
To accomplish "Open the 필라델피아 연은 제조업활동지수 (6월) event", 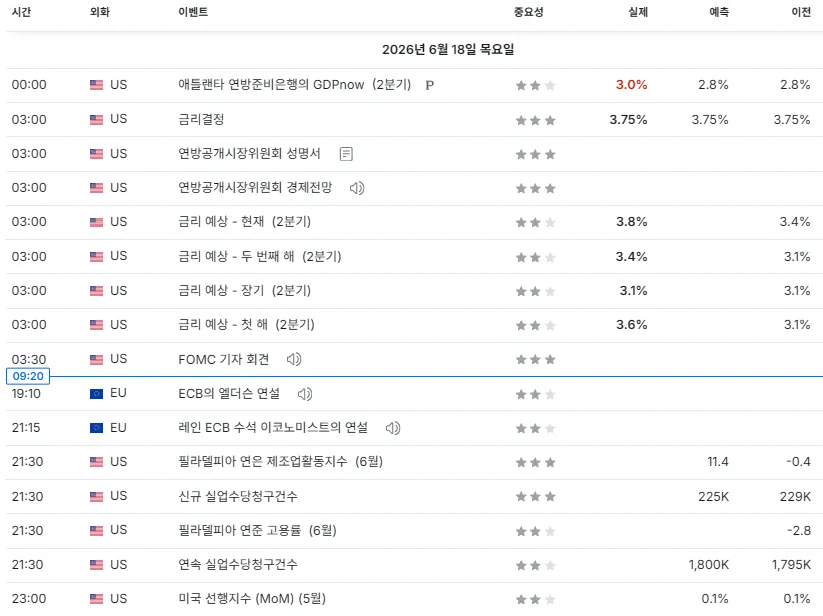I will tap(280, 462).
